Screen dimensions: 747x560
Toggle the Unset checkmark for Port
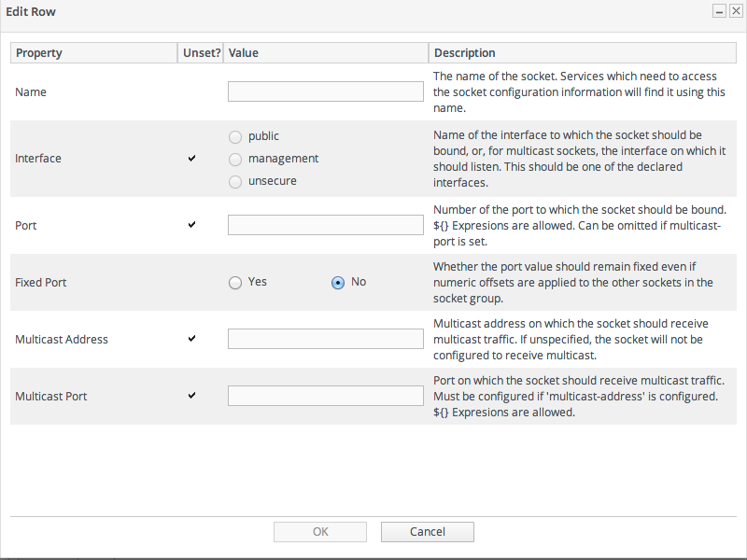(x=192, y=225)
